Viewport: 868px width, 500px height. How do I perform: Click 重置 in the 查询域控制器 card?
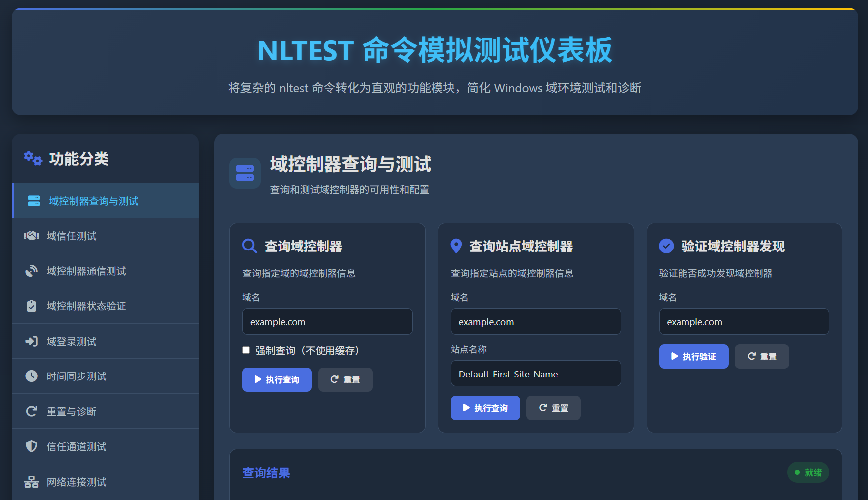345,379
